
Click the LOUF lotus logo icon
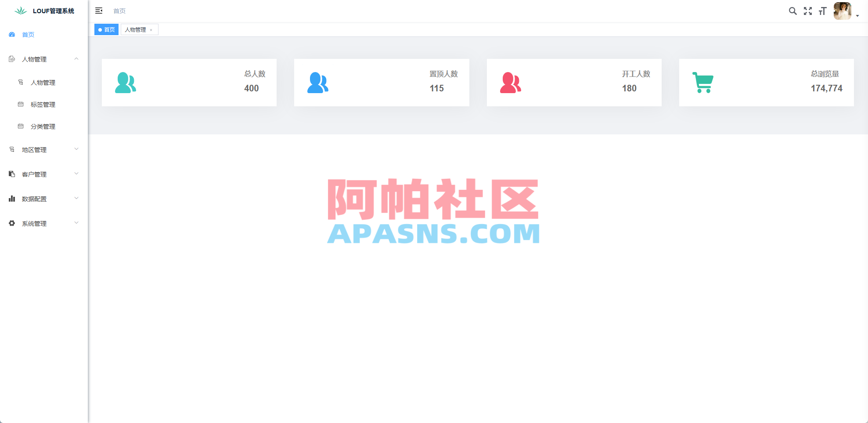pos(21,11)
